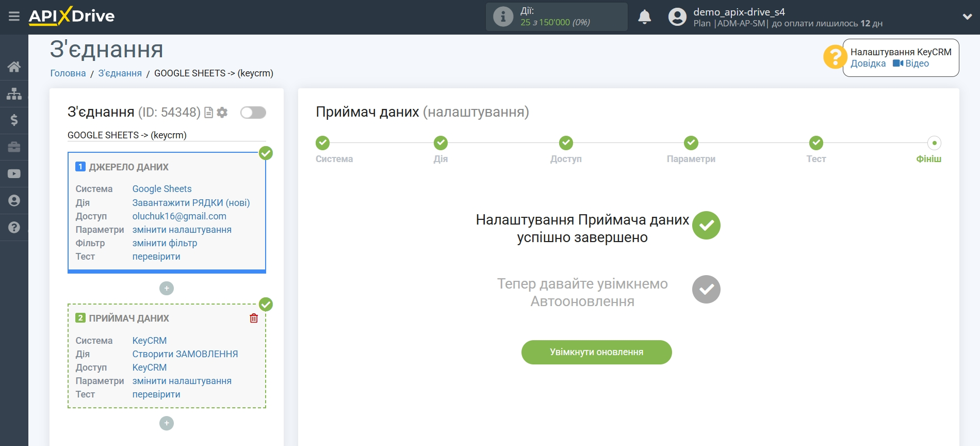The height and width of the screenshot is (446, 980).
Task: Click Увімкнути оновлення button
Action: (597, 352)
